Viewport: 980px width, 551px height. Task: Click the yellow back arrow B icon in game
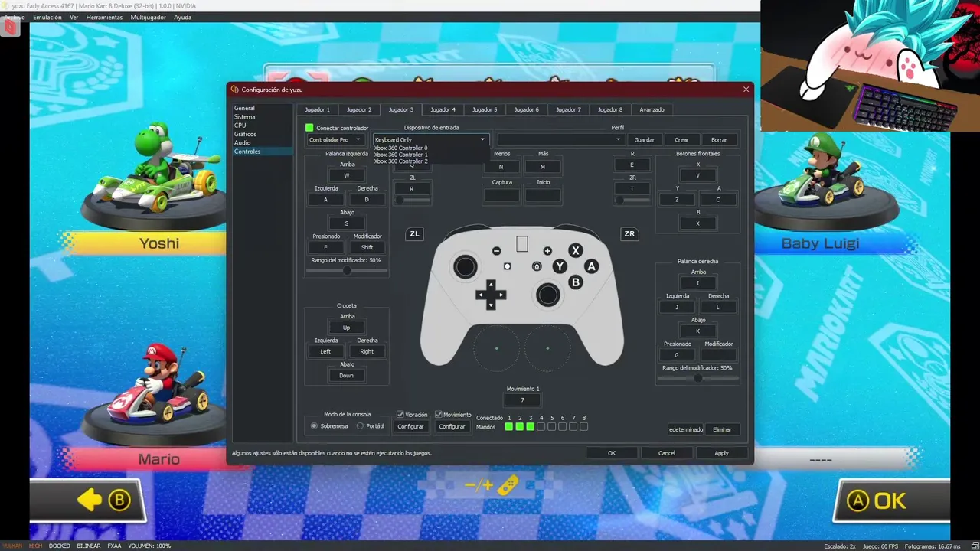104,500
